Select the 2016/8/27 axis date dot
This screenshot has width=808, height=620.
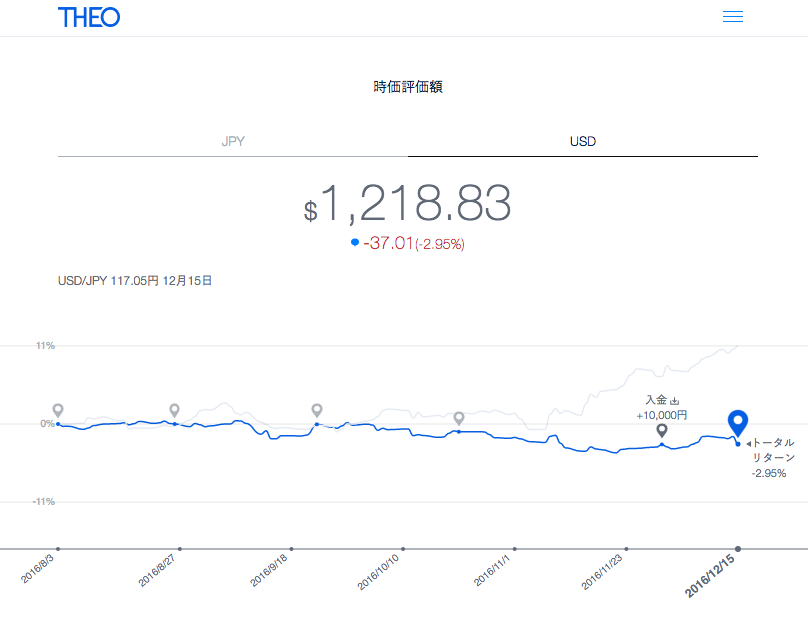[180, 549]
